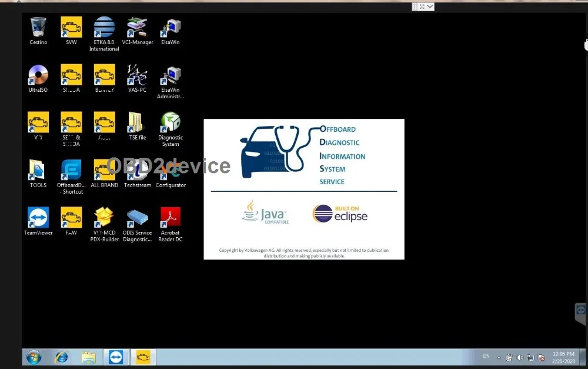Image resolution: width=588 pixels, height=369 pixels.
Task: Open the ALL BRAND shortcut
Action: (104, 174)
